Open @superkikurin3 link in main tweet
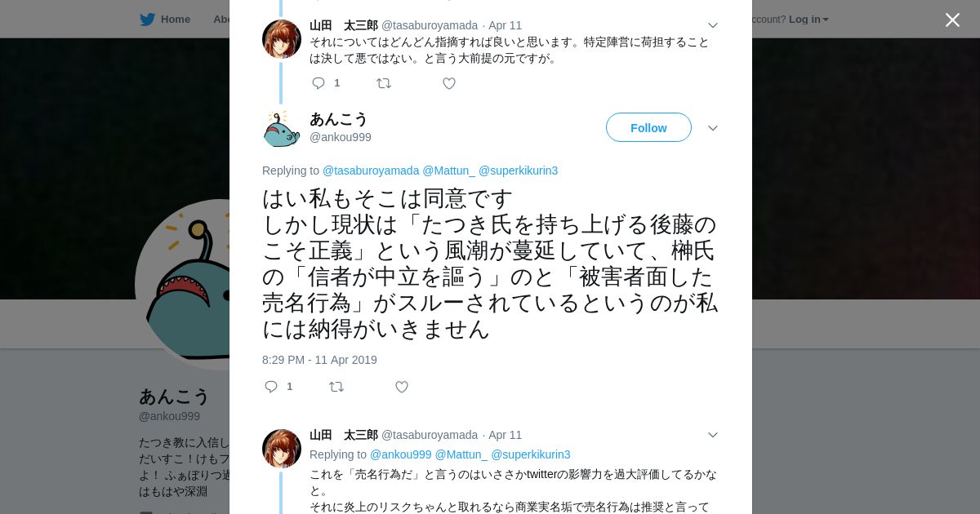Screen dimensions: 980x514 518,171
